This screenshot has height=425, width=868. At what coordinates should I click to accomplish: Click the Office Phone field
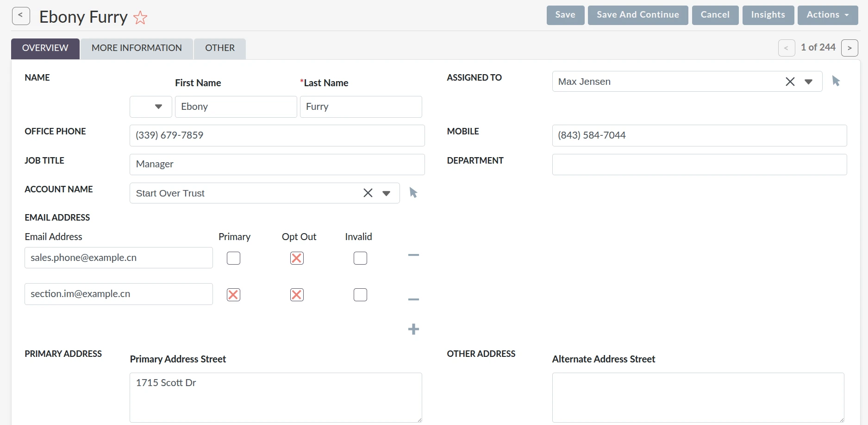click(277, 135)
